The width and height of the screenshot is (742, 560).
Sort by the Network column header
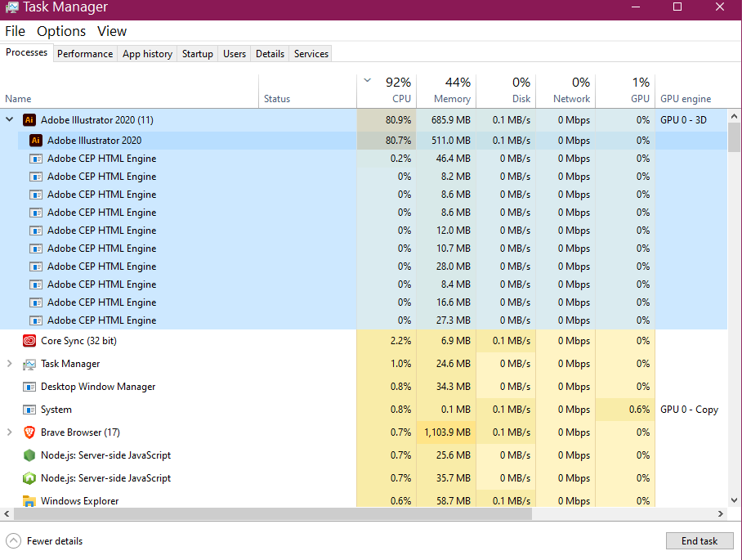(x=565, y=92)
